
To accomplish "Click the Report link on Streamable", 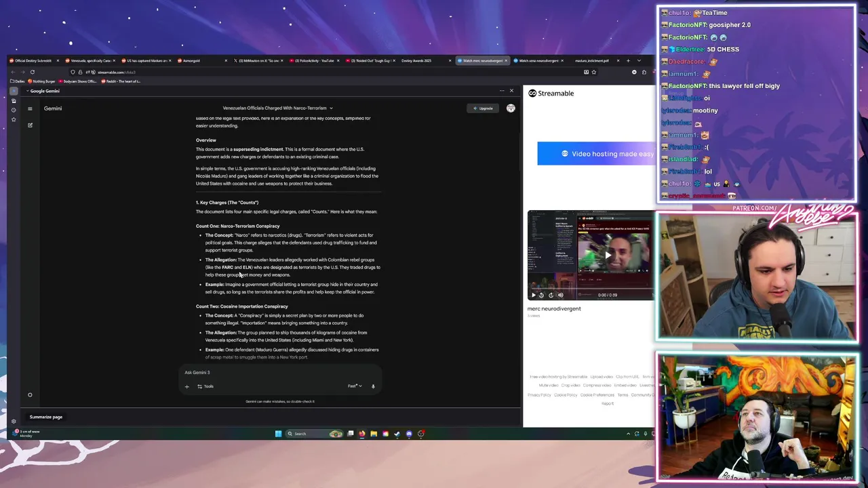I will (608, 404).
